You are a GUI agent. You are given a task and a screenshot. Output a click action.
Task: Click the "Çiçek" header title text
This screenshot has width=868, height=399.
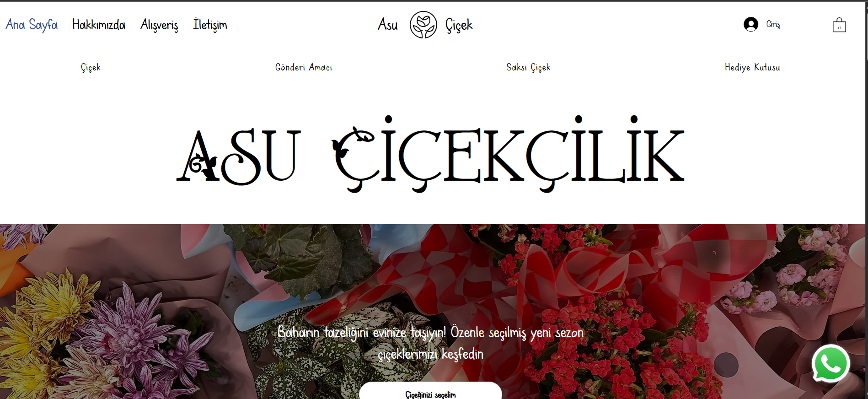[x=459, y=25]
